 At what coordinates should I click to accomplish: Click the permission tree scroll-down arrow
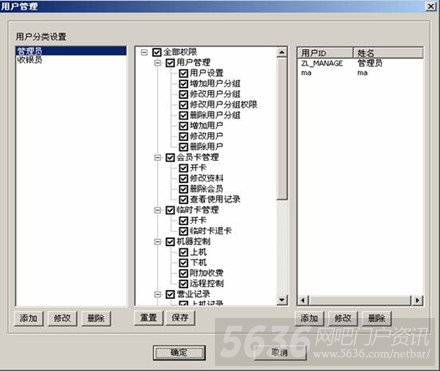(282, 300)
